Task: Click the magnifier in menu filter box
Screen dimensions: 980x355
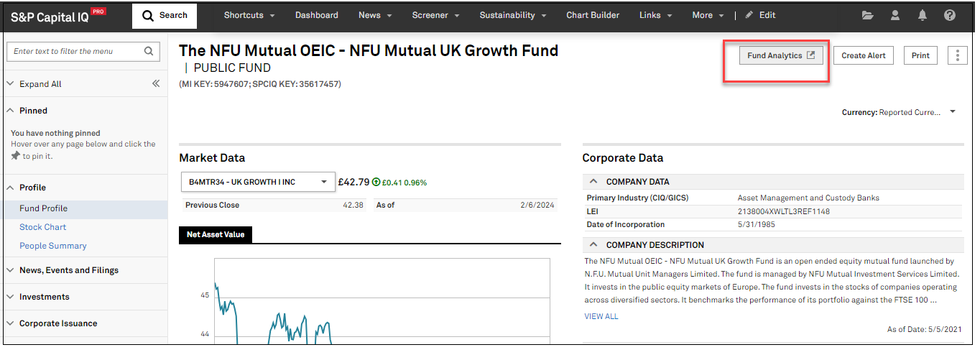Action: [149, 51]
